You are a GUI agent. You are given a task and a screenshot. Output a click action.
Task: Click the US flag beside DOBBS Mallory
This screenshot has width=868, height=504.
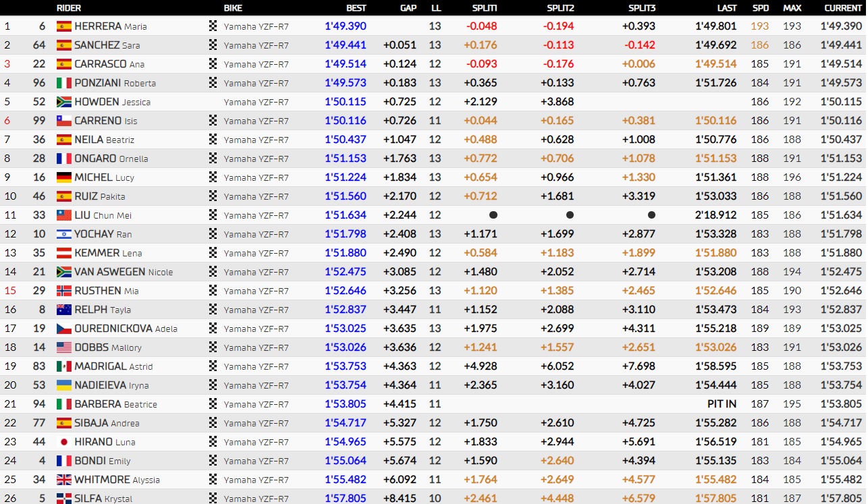[64, 347]
